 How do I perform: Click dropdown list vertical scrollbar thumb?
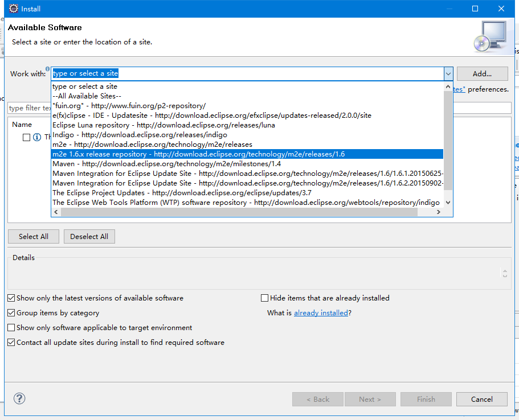(448, 141)
